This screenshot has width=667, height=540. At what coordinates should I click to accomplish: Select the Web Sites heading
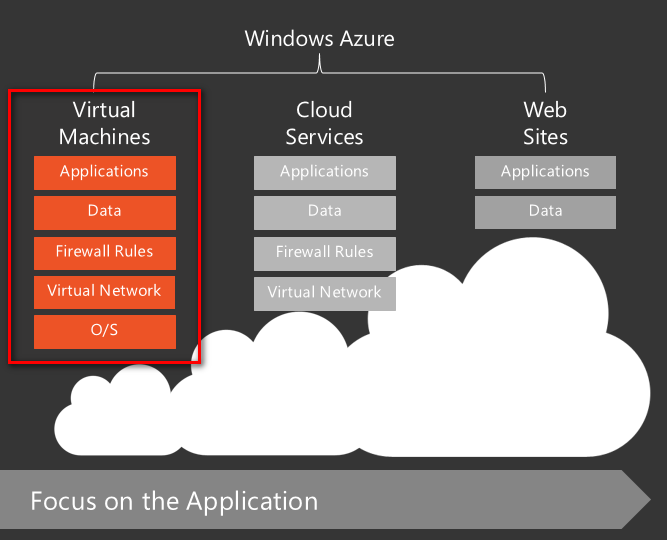(545, 123)
